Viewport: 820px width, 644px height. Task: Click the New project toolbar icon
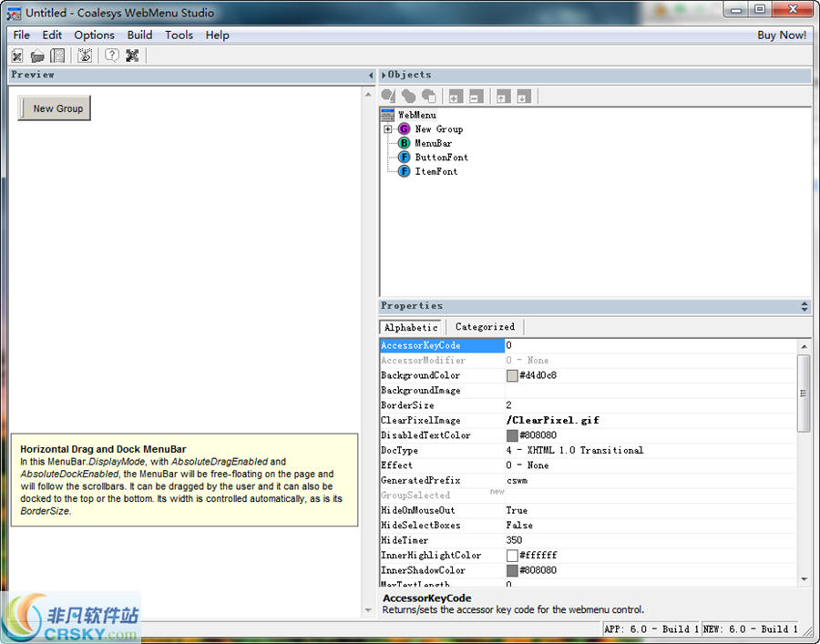17,56
